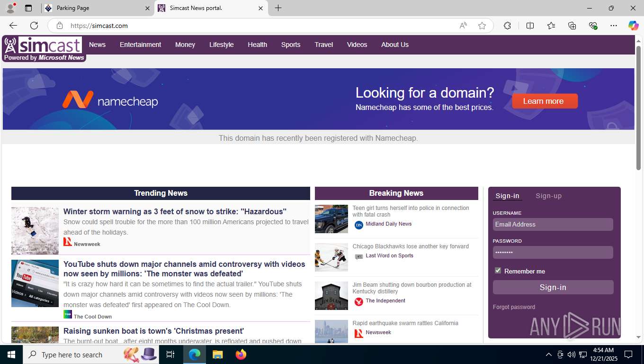Select the Sign-up tab
Viewport: 644px width, 364px height.
click(548, 196)
